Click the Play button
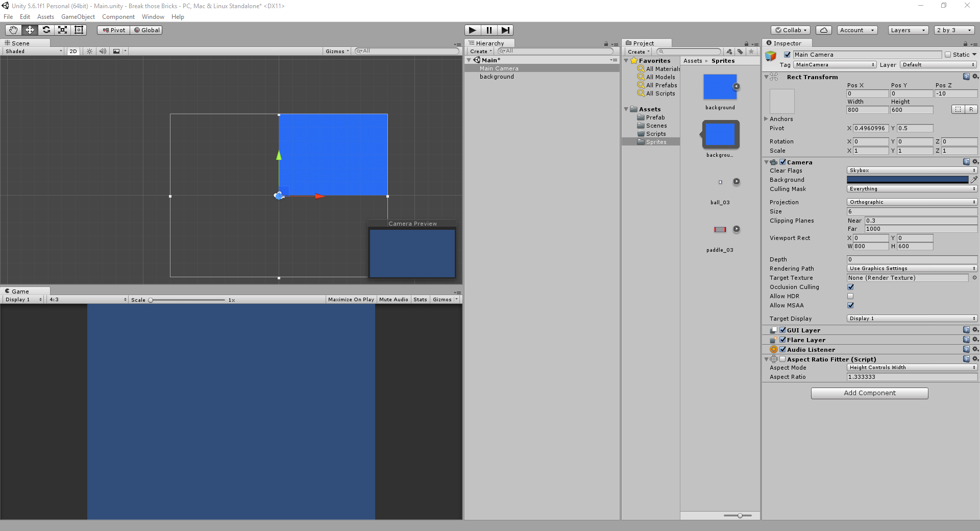This screenshot has width=980, height=531. [x=473, y=30]
